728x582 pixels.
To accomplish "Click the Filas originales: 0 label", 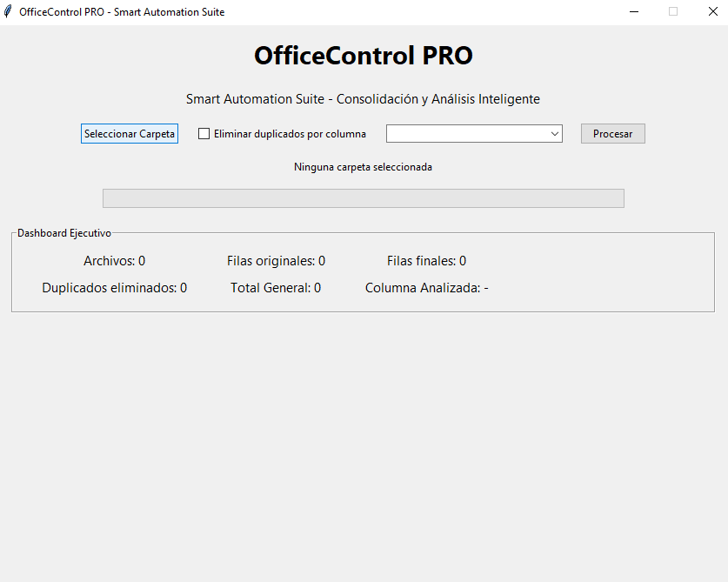I will pyautogui.click(x=276, y=261).
